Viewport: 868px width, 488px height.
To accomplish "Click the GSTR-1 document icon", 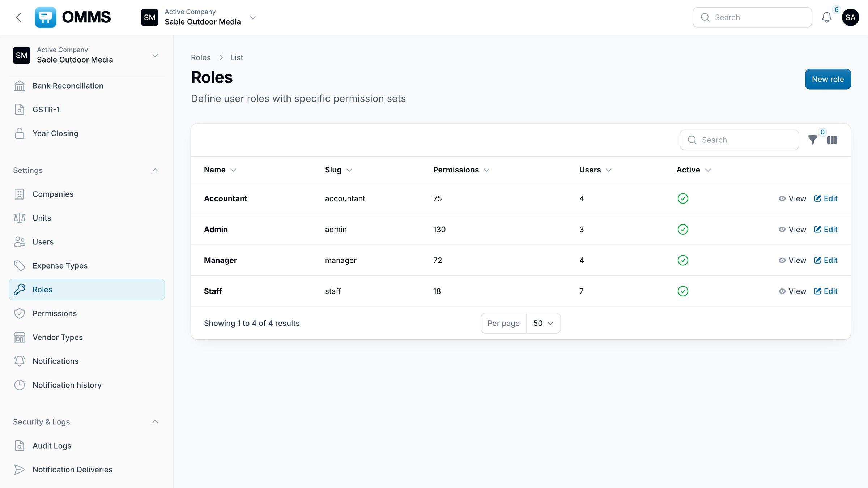I will [20, 110].
